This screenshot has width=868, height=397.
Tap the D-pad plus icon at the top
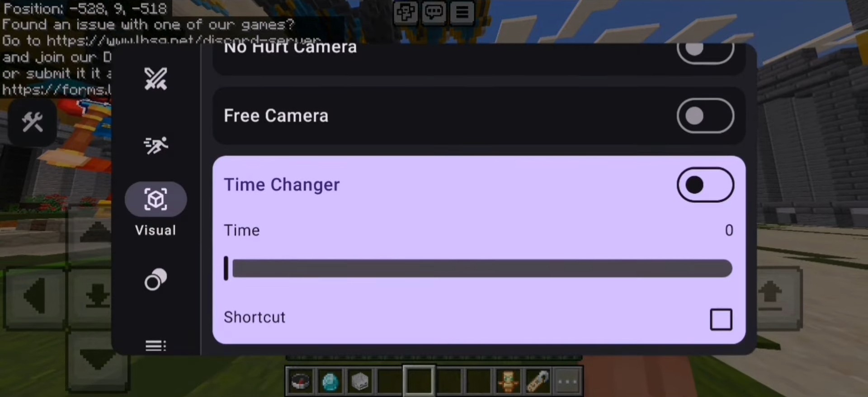pyautogui.click(x=406, y=12)
